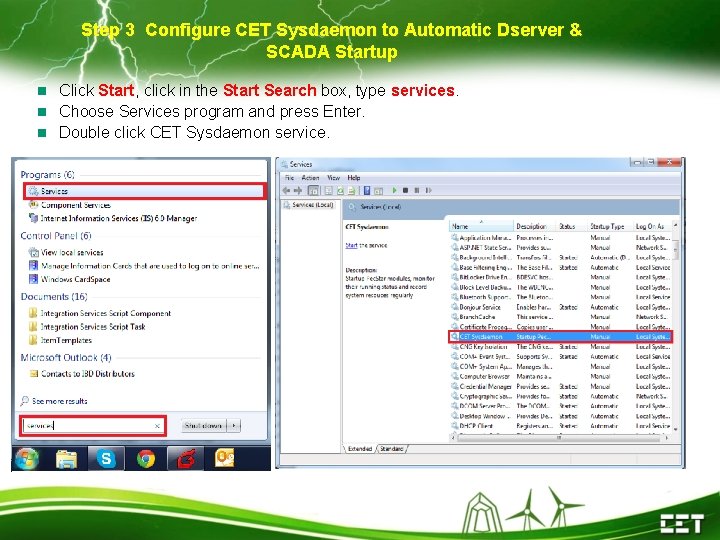
Task: Sort by Startup Type column header
Action: pos(610,226)
